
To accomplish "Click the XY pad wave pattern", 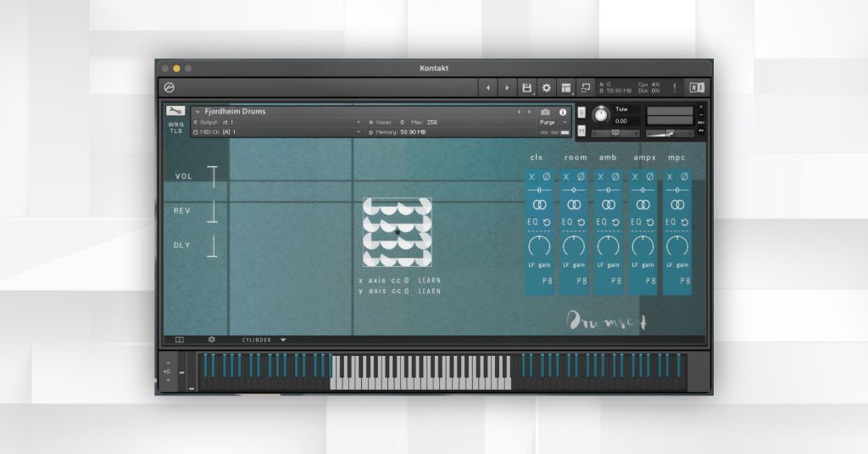I will pos(398,232).
